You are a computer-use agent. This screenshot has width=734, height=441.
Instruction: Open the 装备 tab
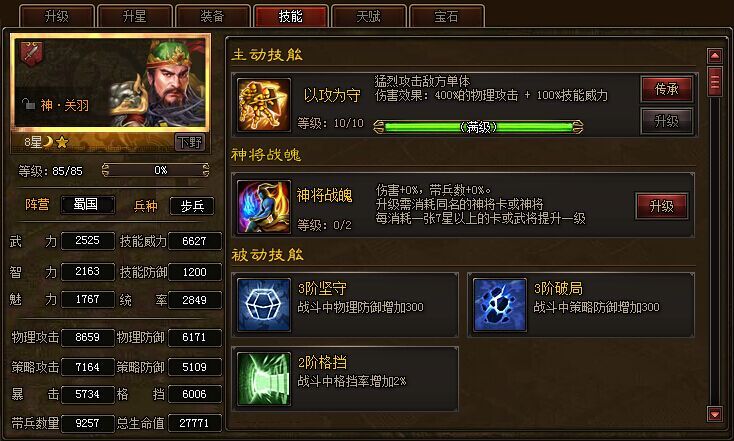[x=213, y=16]
